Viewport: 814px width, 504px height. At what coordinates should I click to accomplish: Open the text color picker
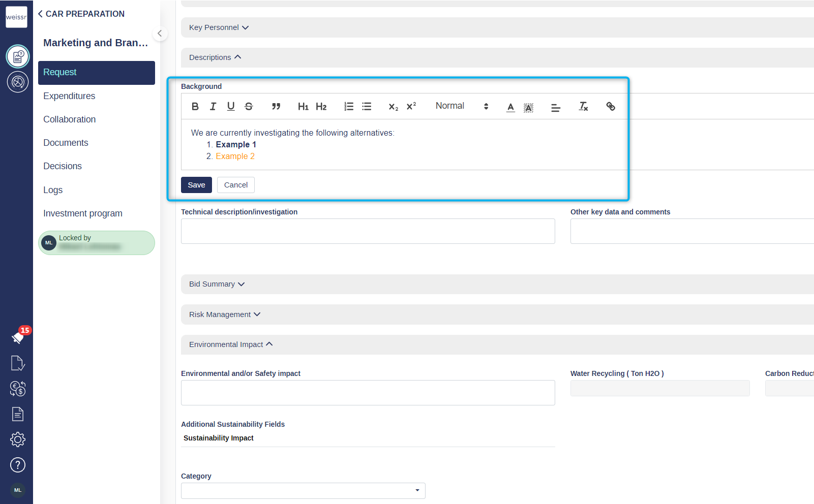tap(511, 107)
